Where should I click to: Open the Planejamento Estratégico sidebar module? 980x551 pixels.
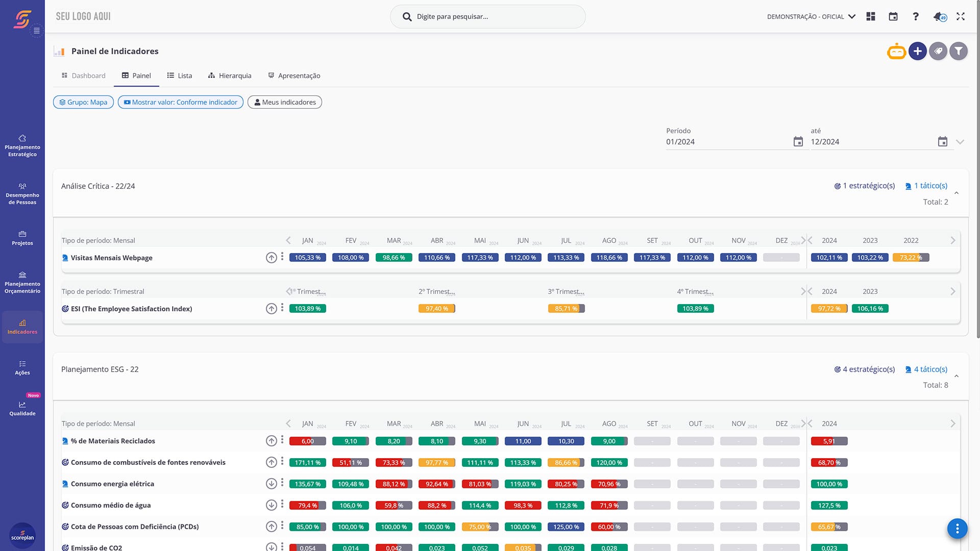22,145
